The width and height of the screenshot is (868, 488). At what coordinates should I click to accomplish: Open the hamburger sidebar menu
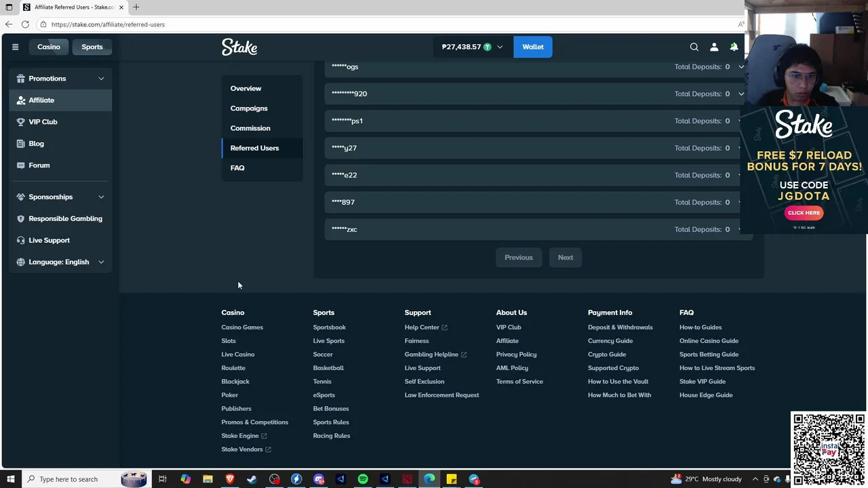pos(15,47)
